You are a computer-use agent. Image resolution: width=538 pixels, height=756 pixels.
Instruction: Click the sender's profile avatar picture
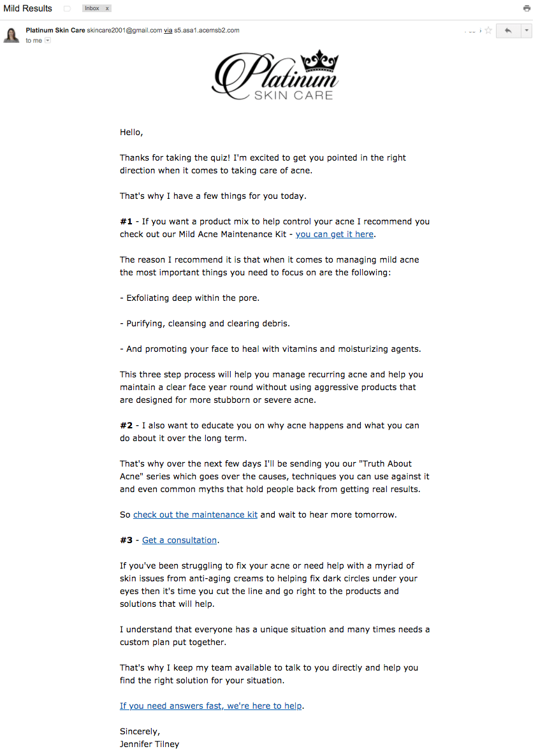point(11,34)
